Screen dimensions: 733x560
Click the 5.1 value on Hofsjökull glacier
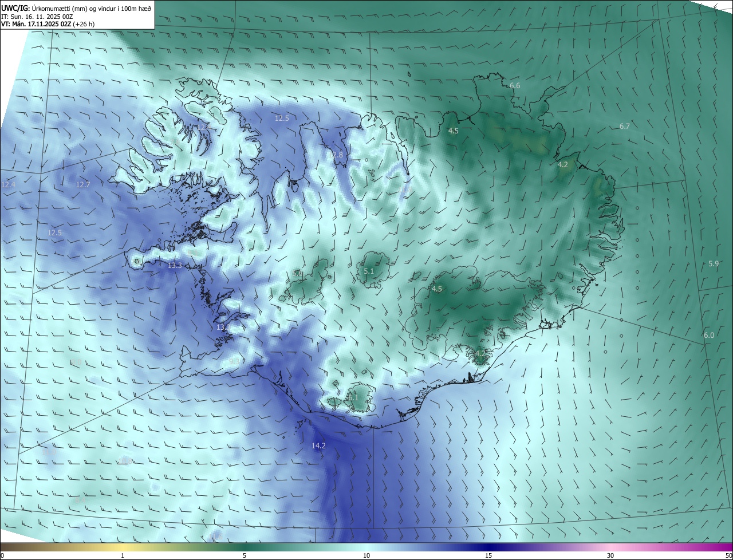[369, 271]
